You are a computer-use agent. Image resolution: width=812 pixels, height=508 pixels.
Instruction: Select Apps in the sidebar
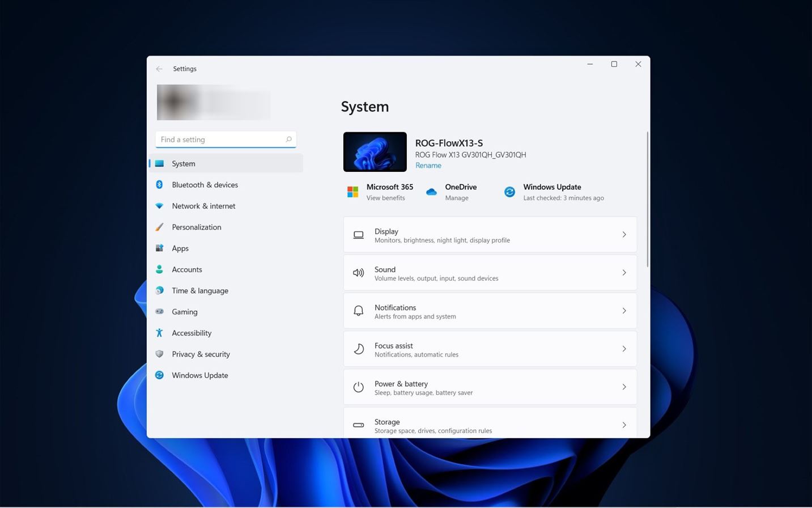point(180,248)
